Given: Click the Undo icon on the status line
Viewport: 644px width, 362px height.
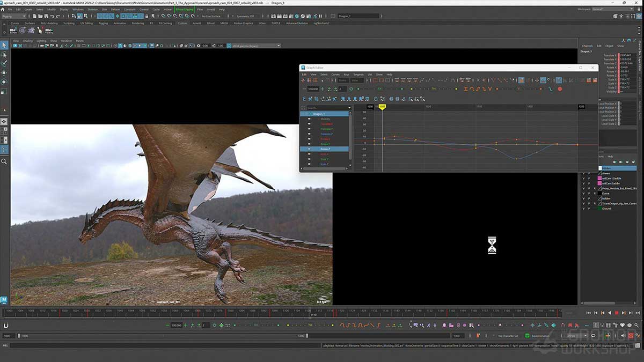Looking at the screenshot, I should pyautogui.click(x=53, y=17).
